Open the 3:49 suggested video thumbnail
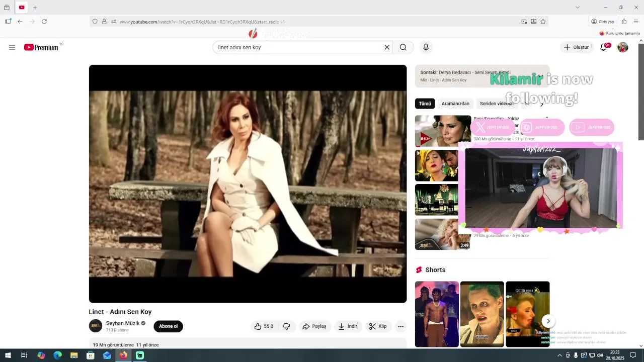This screenshot has height=362, width=644. 442,234
